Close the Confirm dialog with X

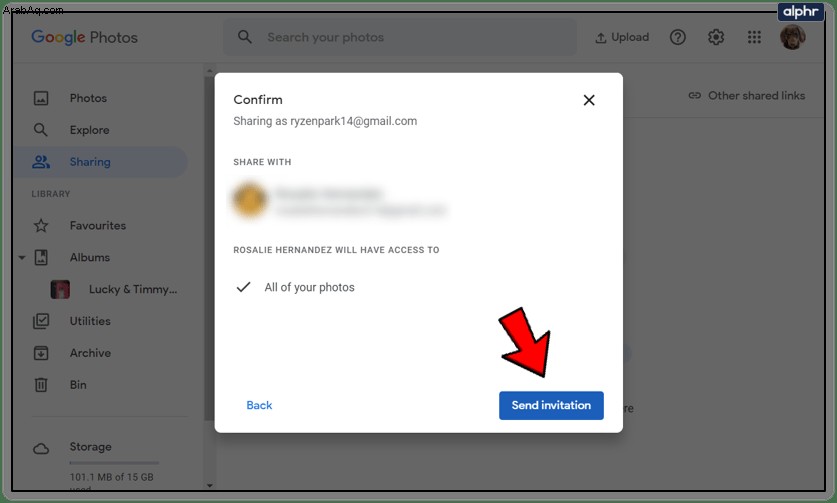click(589, 100)
